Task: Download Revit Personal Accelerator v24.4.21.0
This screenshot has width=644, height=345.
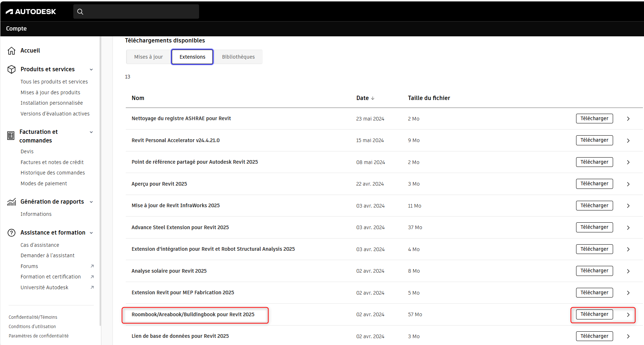Action: point(594,140)
